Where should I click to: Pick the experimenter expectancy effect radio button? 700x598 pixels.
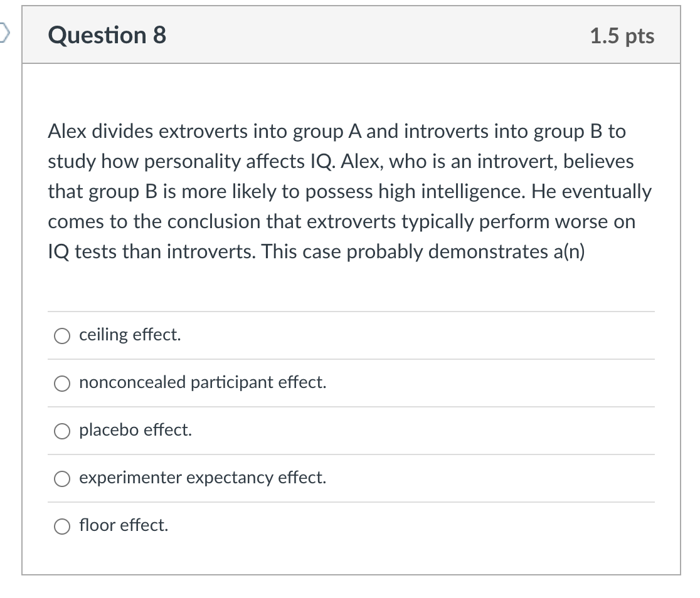(x=62, y=479)
